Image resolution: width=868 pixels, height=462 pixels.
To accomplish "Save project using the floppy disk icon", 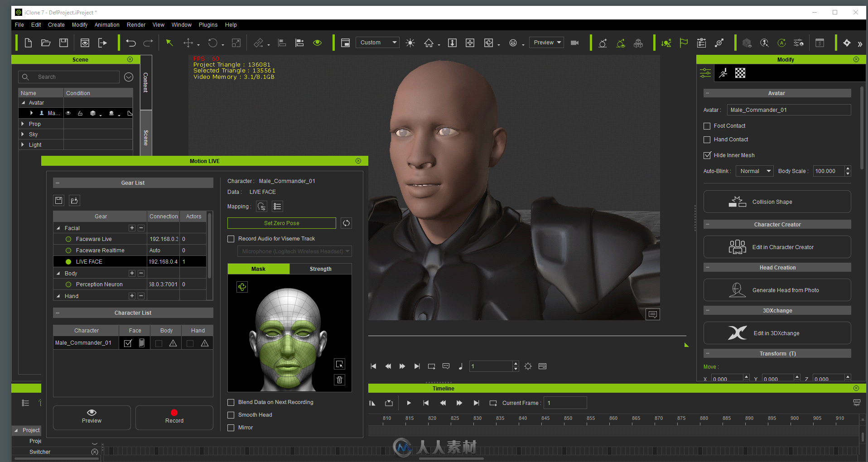I will click(63, 43).
